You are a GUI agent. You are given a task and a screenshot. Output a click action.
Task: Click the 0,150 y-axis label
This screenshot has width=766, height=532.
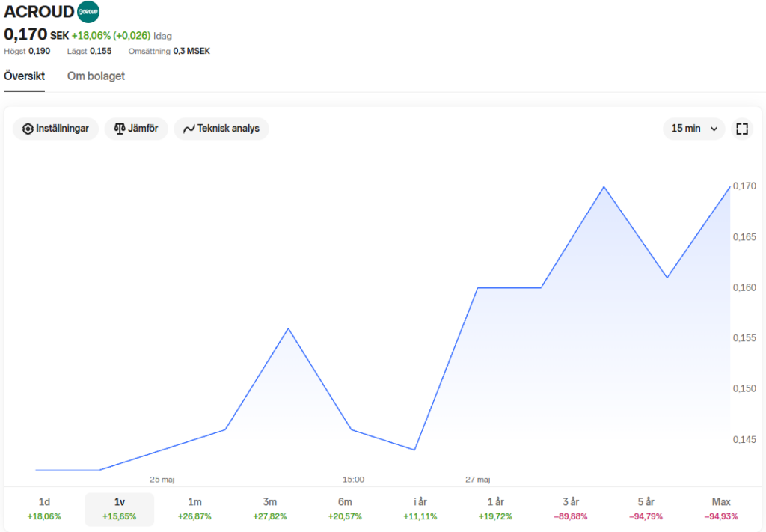point(744,388)
